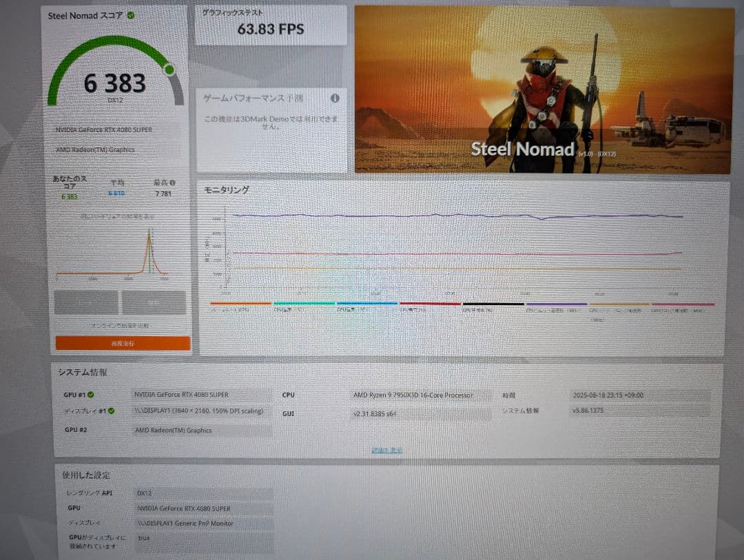744x560 pixels.
Task: Click the info icon next to 最高 score
Action: (173, 183)
